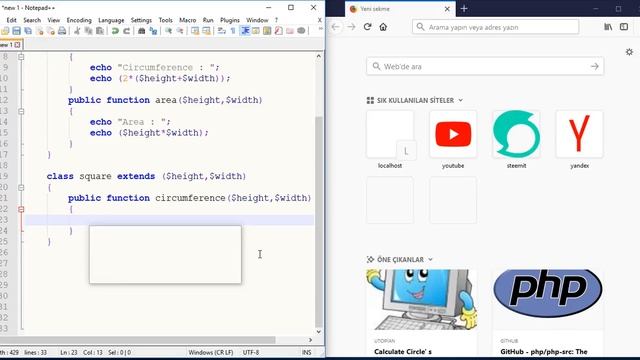Image resolution: width=640 pixels, height=360 pixels.
Task: Open the Calculate Circle's highlight card
Action: click(x=422, y=313)
